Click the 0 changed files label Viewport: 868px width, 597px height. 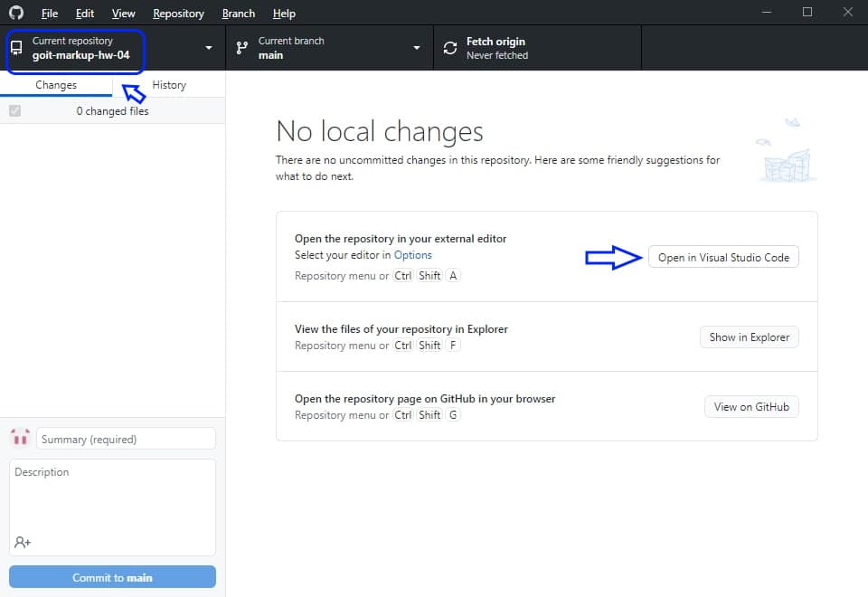112,111
